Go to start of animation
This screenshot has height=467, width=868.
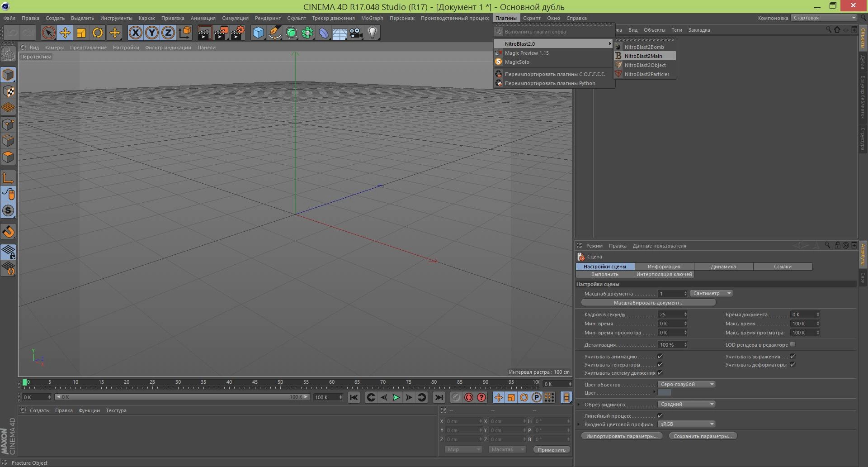point(354,397)
